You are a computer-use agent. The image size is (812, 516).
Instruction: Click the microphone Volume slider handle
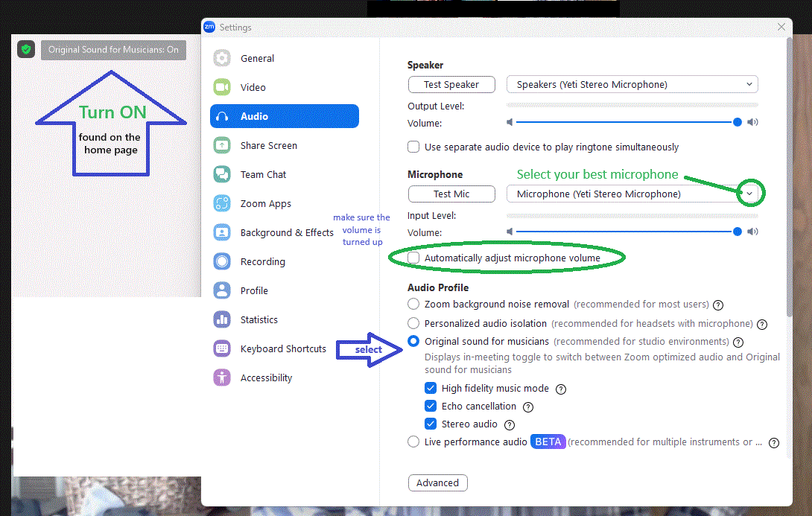pos(738,232)
